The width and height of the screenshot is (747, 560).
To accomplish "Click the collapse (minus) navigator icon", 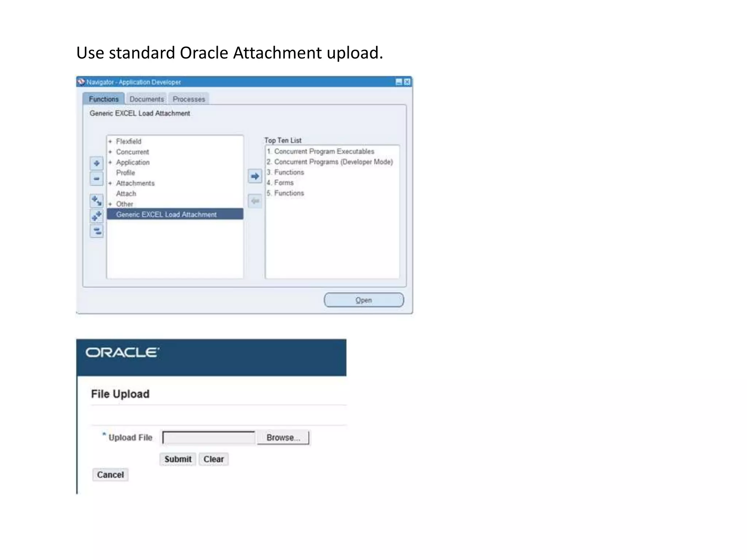I will coord(97,179).
